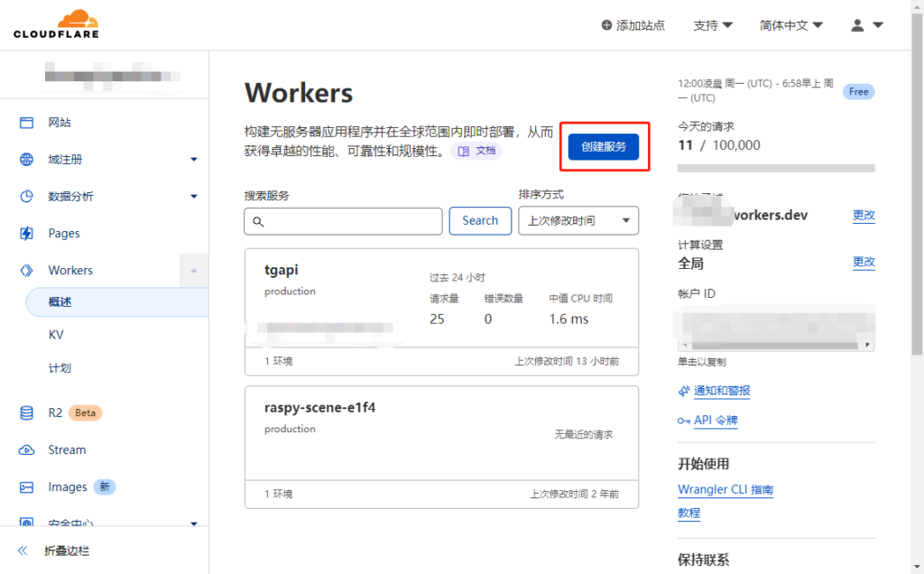Image resolution: width=924 pixels, height=574 pixels.
Task: Click the 搜索服务 search input field
Action: tap(343, 221)
